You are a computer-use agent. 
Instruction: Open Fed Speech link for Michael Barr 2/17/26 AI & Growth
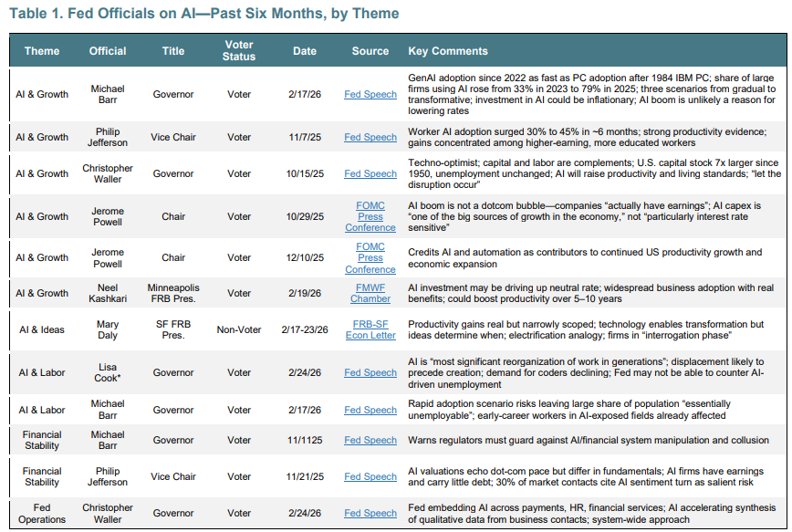click(x=370, y=95)
